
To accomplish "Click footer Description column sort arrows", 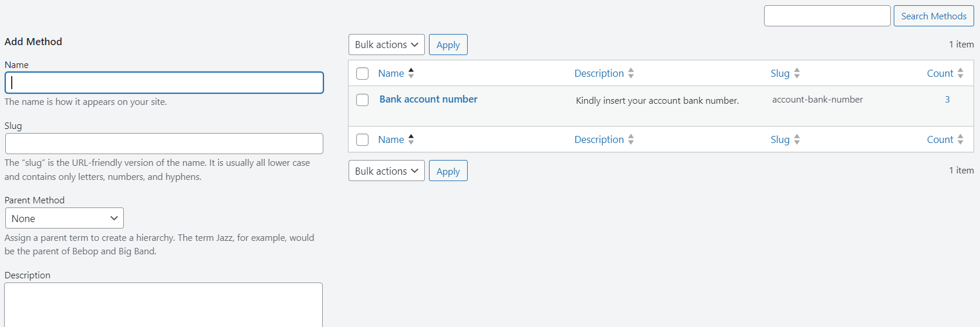I will (631, 139).
